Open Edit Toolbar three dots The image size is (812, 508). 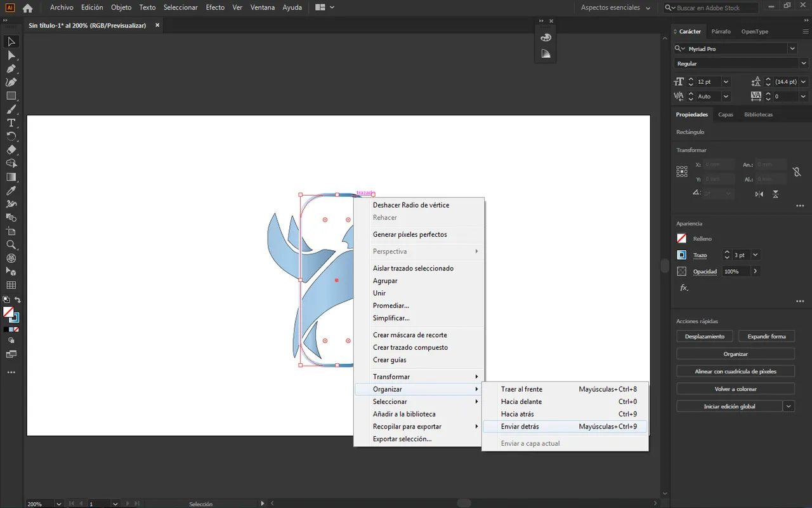tap(11, 373)
